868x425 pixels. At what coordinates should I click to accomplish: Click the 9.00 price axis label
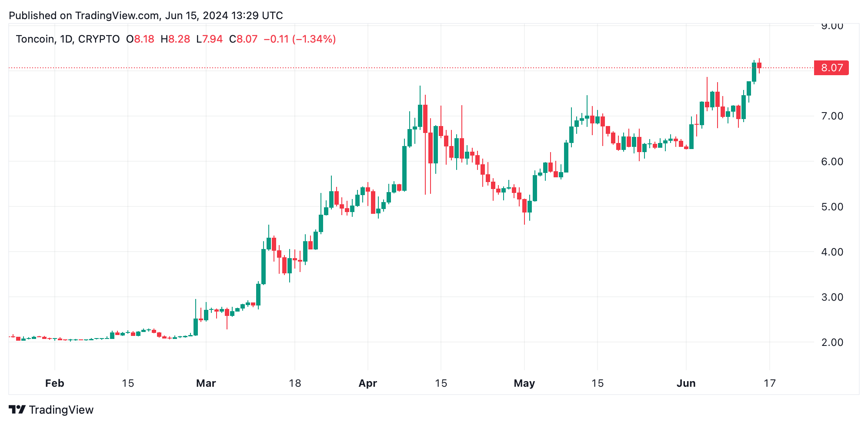point(832,26)
